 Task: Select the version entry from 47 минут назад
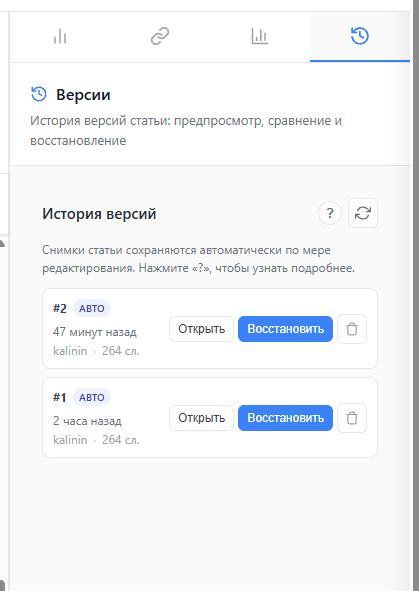tap(210, 328)
